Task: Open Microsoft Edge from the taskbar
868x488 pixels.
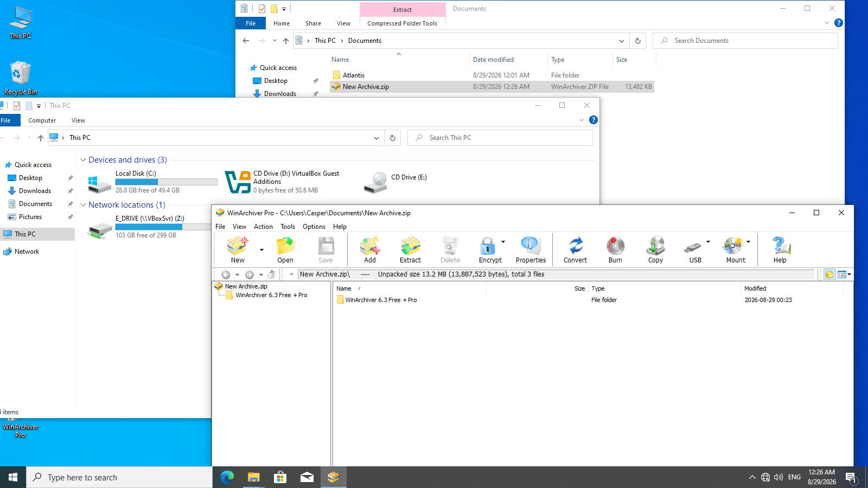Action: (227, 477)
